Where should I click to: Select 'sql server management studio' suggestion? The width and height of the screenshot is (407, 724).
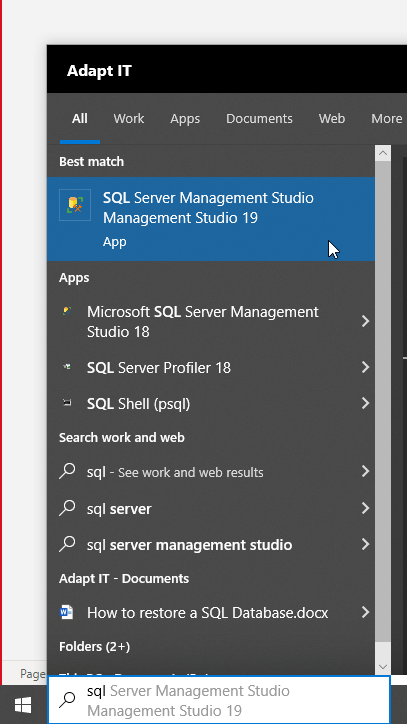click(211, 545)
